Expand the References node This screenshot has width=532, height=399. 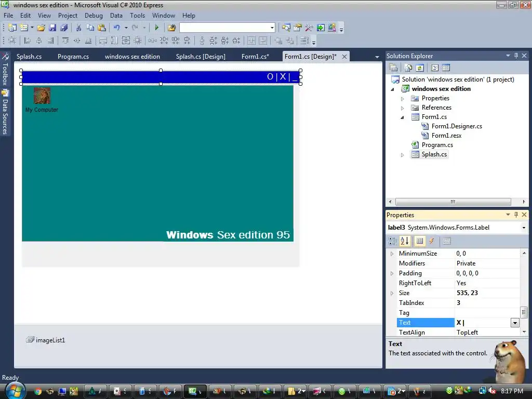pyautogui.click(x=403, y=108)
